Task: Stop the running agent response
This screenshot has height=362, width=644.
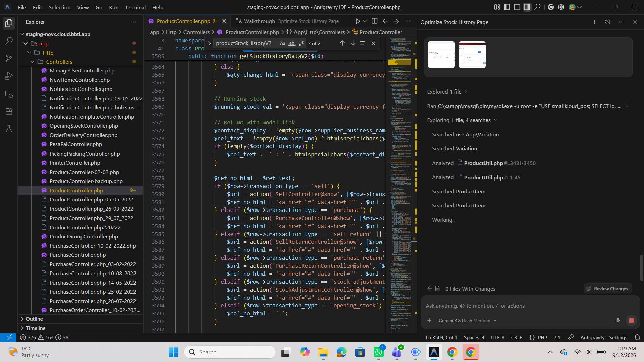Action: (631, 321)
